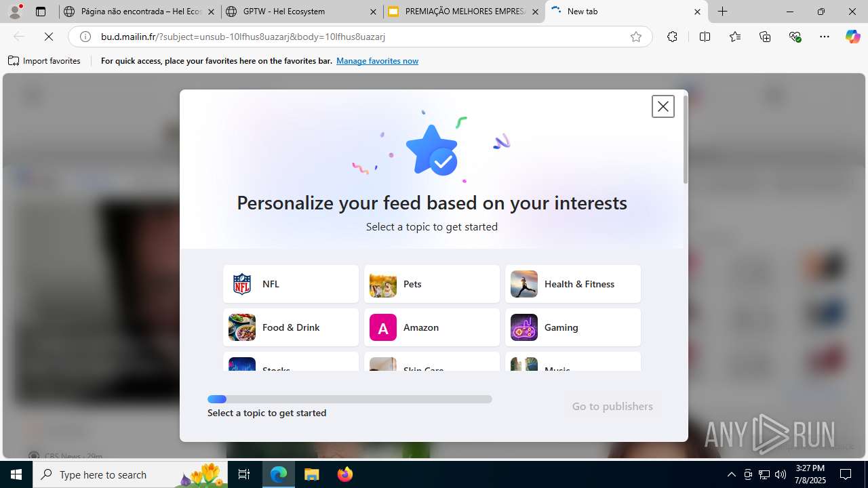The width and height of the screenshot is (868, 488).
Task: Show hidden system tray icons
Action: coord(731,474)
